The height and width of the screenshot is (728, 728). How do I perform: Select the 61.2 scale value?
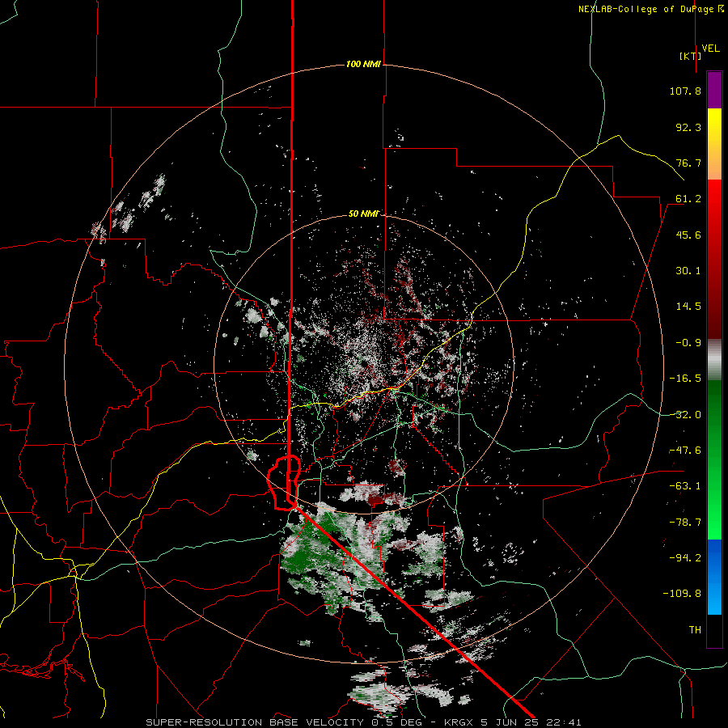[688, 199]
